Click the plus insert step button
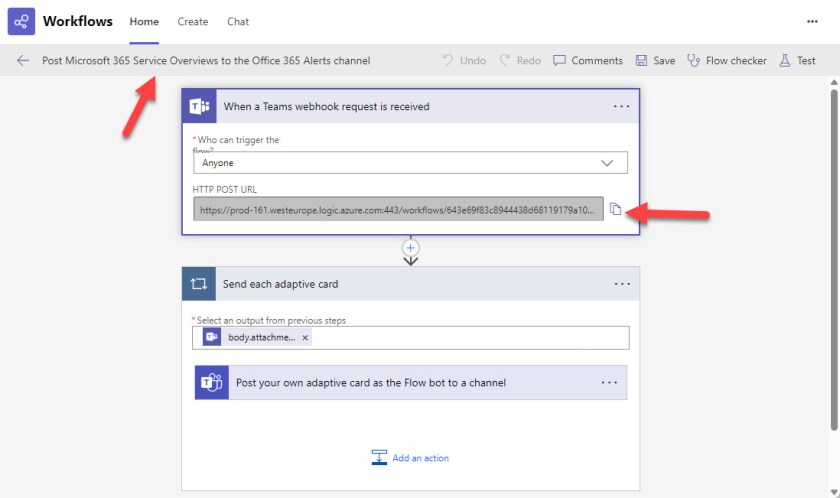This screenshot has height=498, width=840. [410, 248]
